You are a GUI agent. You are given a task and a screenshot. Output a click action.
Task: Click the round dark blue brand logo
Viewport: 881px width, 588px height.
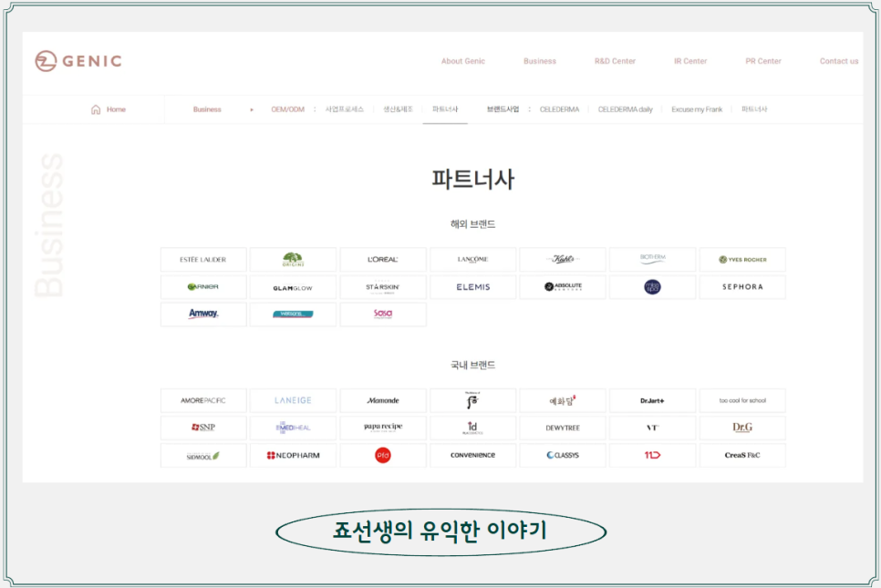coord(652,287)
